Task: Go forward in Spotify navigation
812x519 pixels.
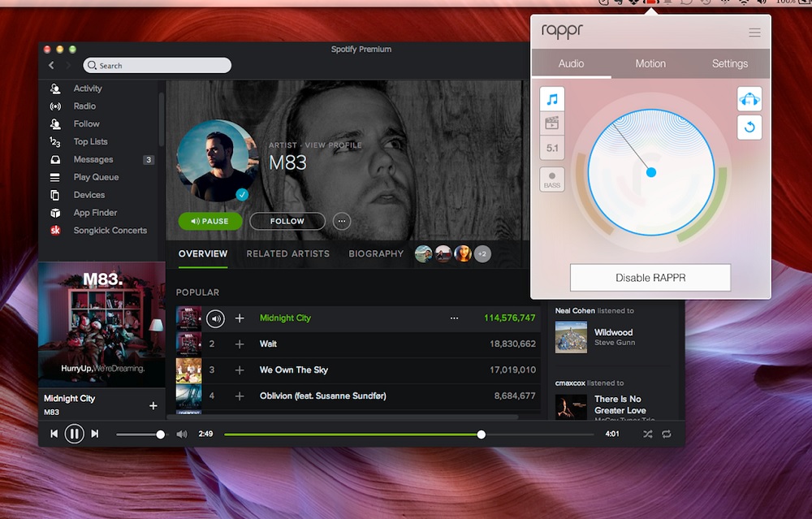Action: click(x=68, y=65)
